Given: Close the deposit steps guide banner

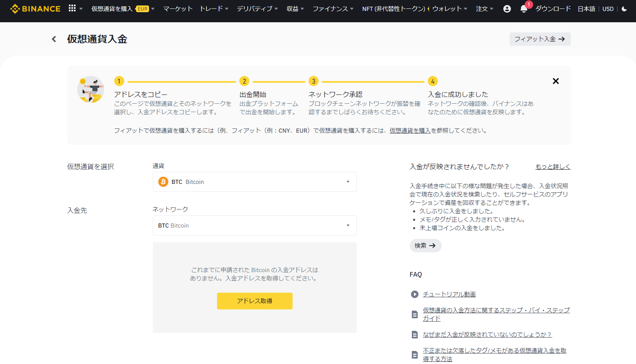Looking at the screenshot, I should click(556, 81).
